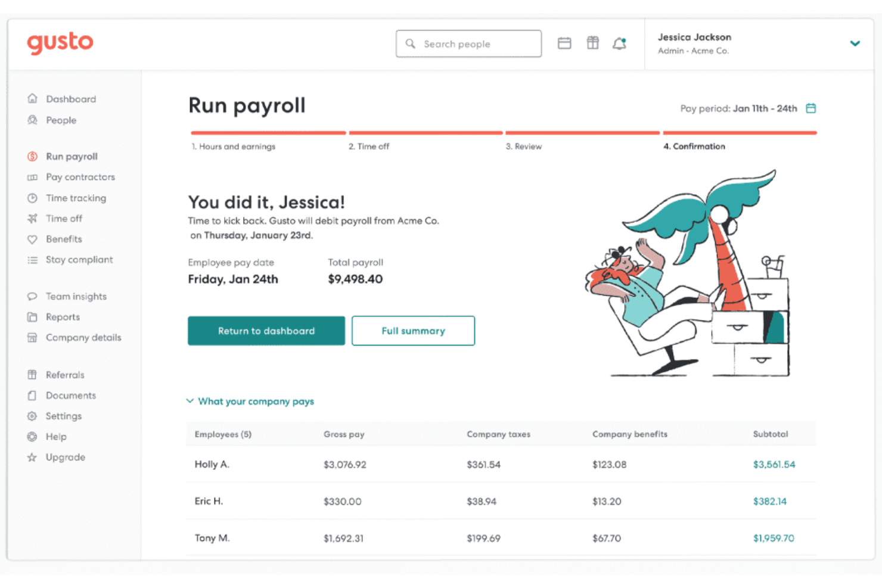Click the Benefits heart icon
Viewport: 882px width, 588px height.
(x=33, y=239)
